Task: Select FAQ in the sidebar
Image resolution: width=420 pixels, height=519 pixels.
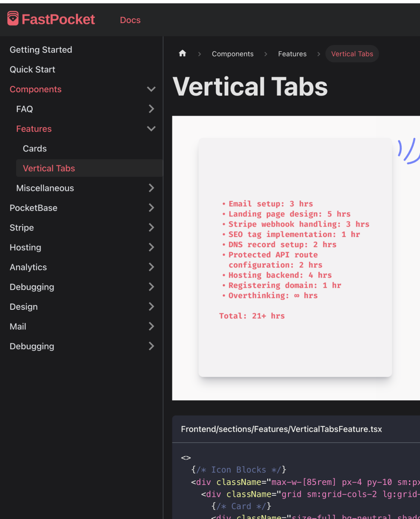Action: [25, 109]
